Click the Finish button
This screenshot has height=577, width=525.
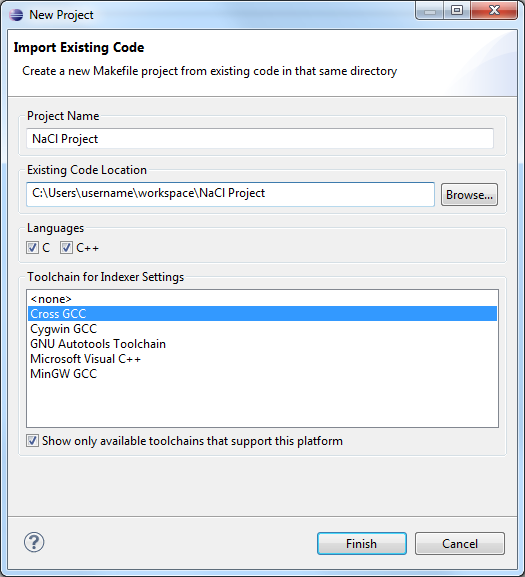(x=362, y=544)
